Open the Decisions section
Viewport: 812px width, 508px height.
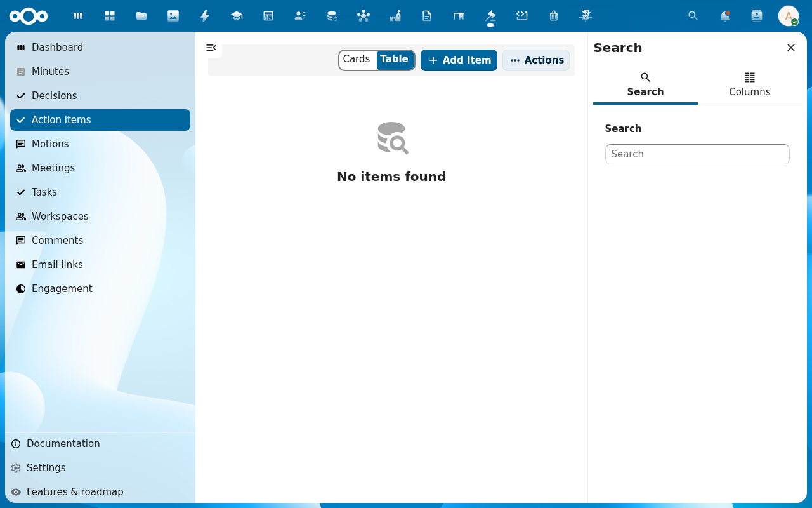[x=100, y=96]
